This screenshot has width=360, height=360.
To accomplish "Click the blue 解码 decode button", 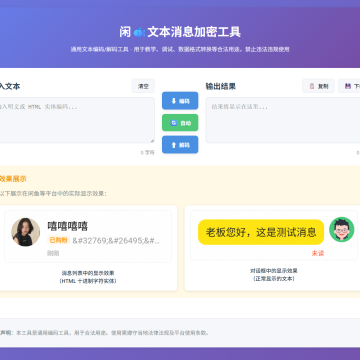I will click(x=180, y=145).
